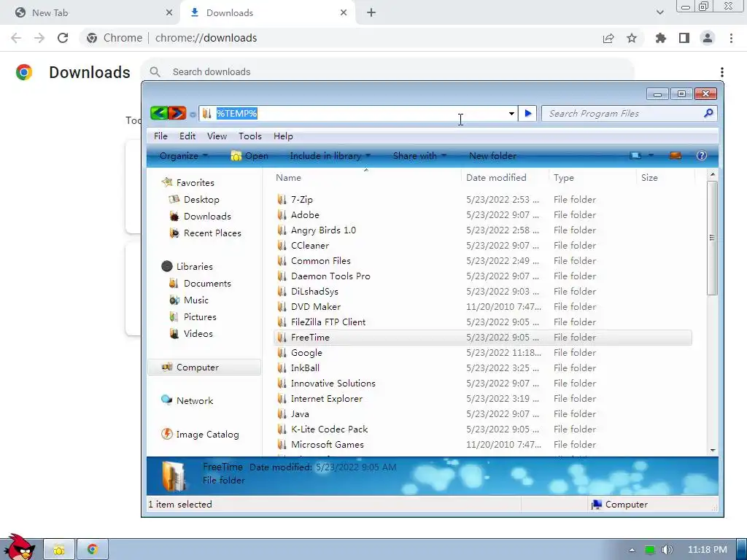Open the view options dropdown arrow
747x560 pixels.
tap(651, 155)
